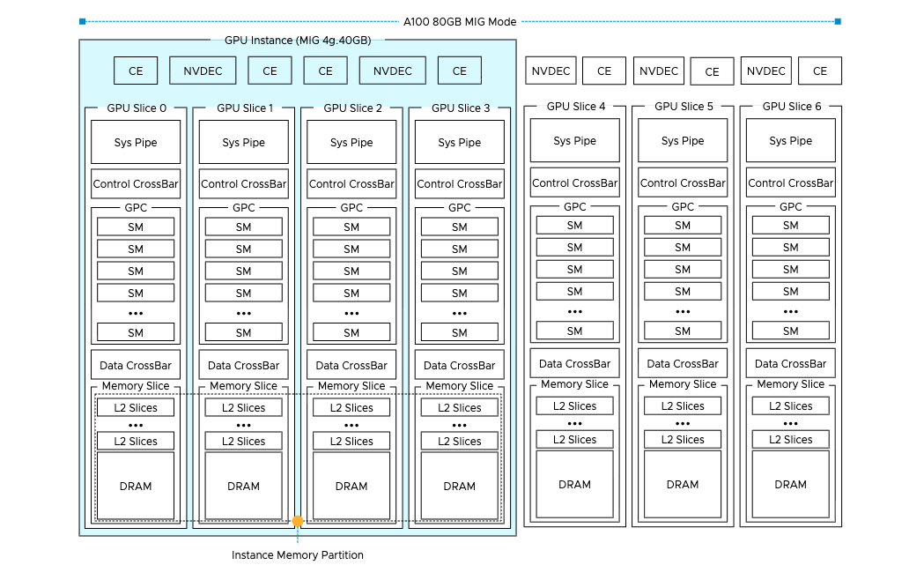Pick Control CrossBar under GPU Slice 1
The height and width of the screenshot is (580, 924).
(243, 184)
